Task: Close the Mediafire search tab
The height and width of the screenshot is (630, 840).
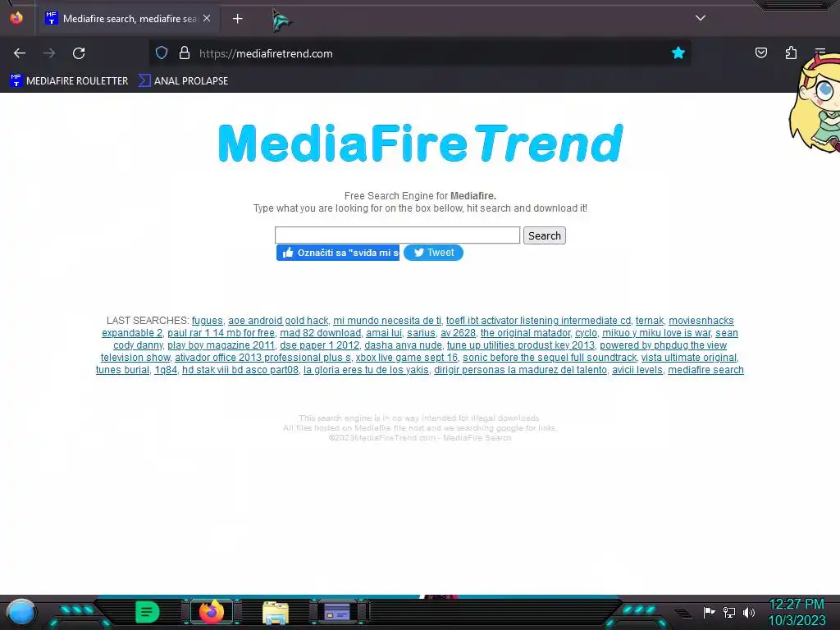Action: pos(207,18)
